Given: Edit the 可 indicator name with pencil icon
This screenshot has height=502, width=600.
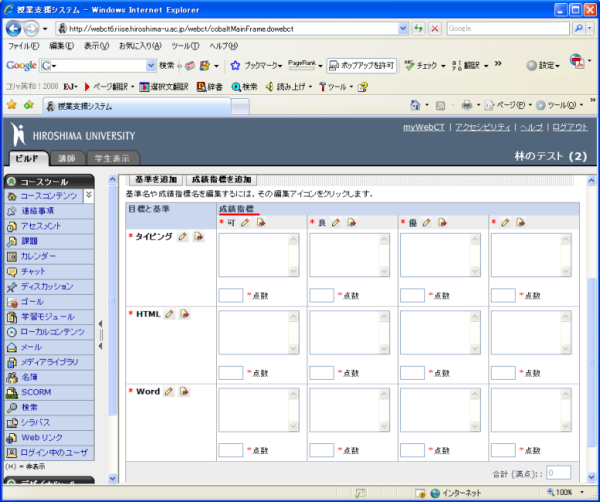Looking at the screenshot, I should [x=245, y=222].
